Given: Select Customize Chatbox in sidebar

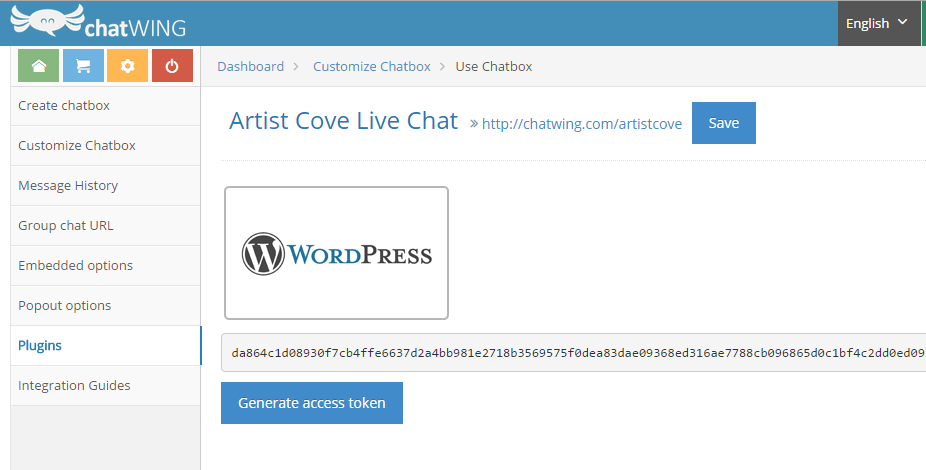Looking at the screenshot, I should click(x=106, y=145).
